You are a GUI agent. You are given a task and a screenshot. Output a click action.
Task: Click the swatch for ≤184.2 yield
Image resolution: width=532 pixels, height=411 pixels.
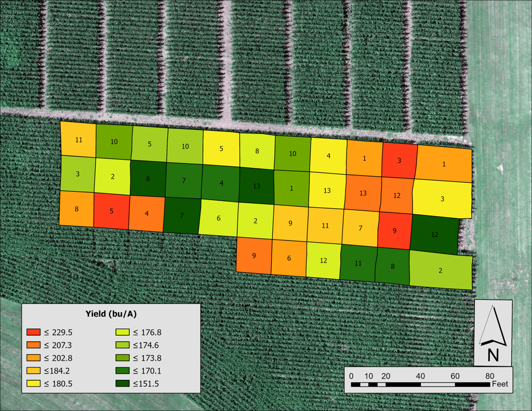[34, 370]
